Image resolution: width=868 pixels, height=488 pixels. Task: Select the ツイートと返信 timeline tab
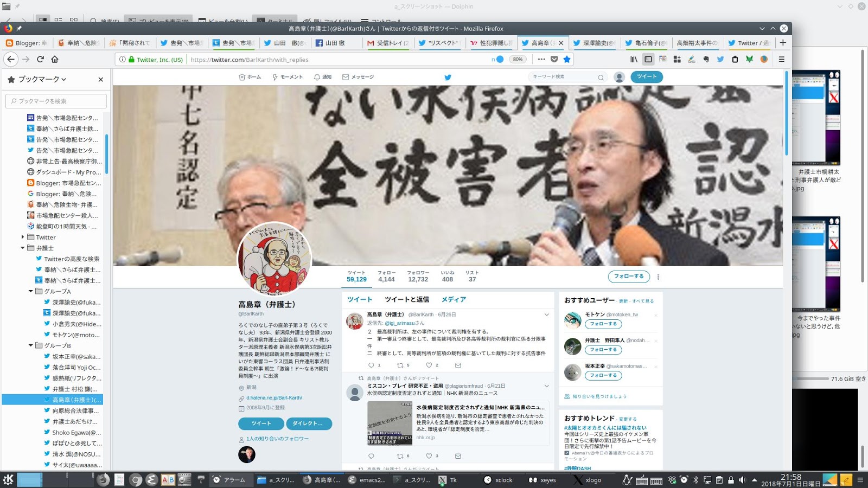(407, 299)
